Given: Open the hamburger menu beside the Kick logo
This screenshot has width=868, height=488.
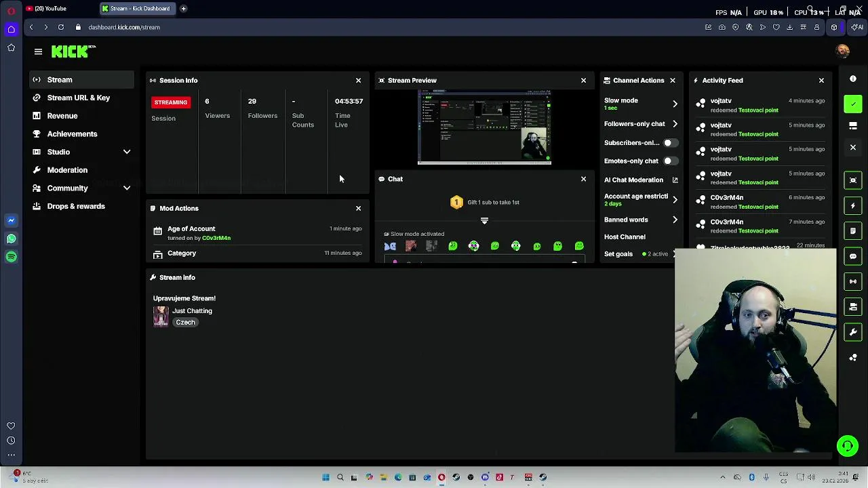Looking at the screenshot, I should [38, 52].
